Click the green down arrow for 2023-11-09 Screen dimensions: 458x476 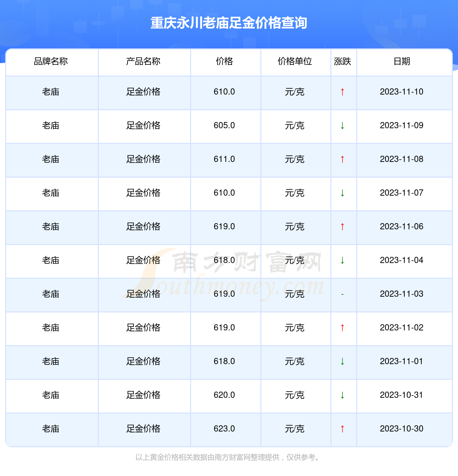(x=342, y=126)
